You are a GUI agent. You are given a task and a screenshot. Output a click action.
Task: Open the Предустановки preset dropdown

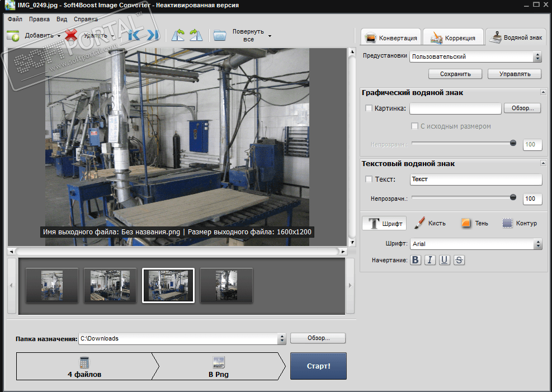coord(475,56)
